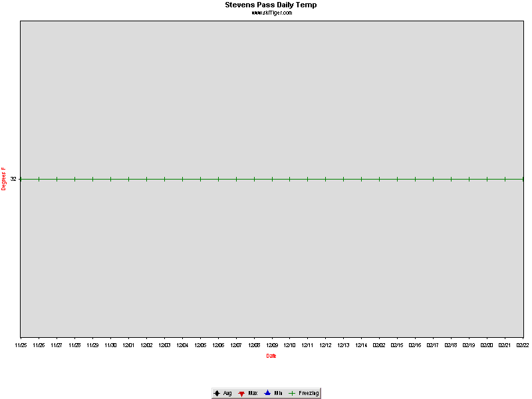Click the 11/25 date label

click(x=21, y=345)
